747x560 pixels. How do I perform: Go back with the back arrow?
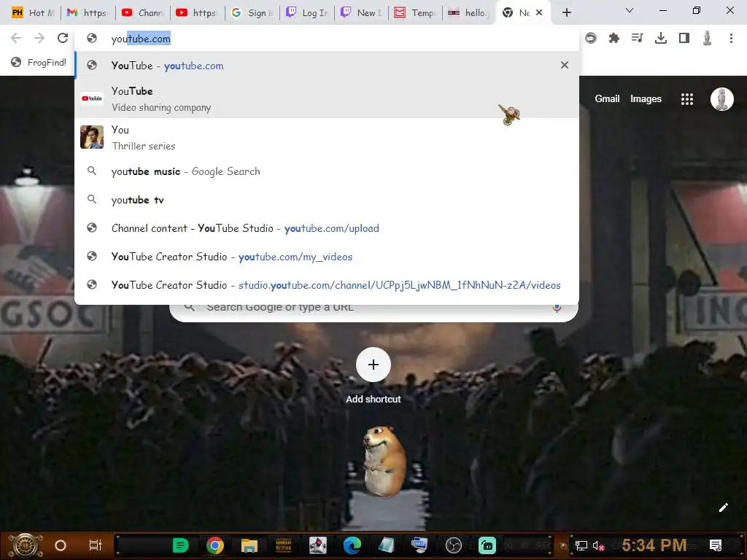pyautogui.click(x=16, y=38)
